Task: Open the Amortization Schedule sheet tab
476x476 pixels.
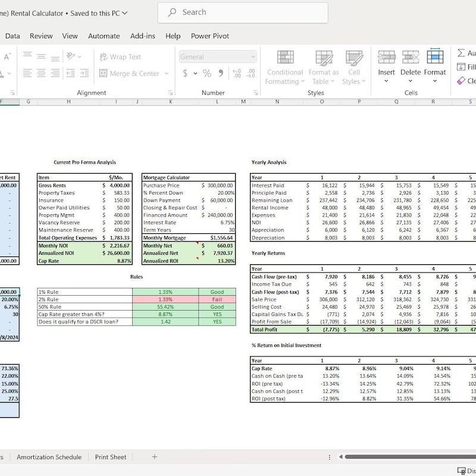Action: [x=51, y=457]
